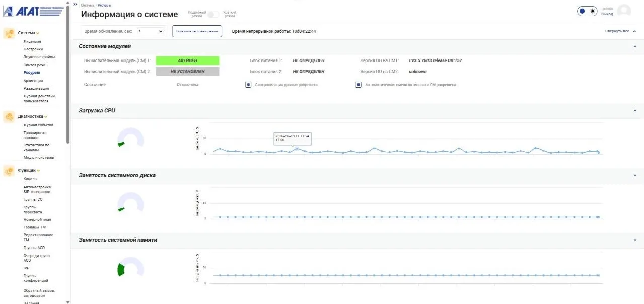The image size is (644, 304).
Task: Toggle automatic CM activity change checkbox
Action: 358,85
